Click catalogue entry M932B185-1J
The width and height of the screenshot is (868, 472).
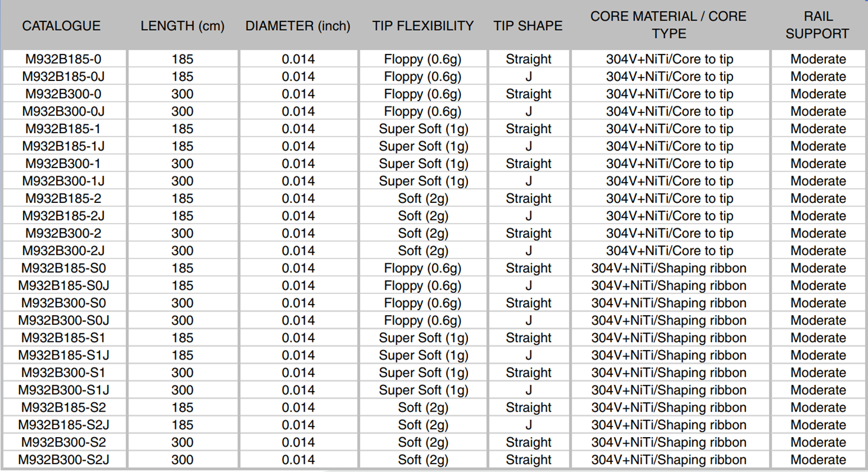(64, 146)
